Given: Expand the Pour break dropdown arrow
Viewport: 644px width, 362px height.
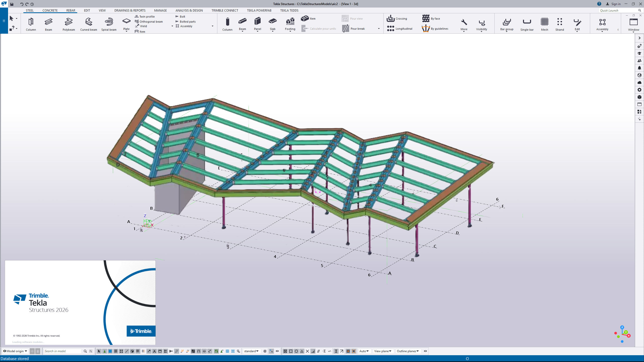Looking at the screenshot, I should 379,29.
